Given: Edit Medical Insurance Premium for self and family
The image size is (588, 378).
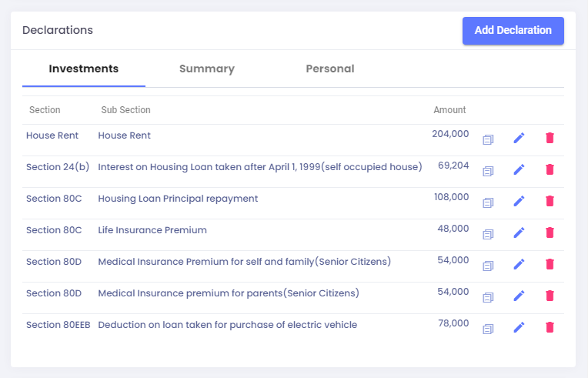Looking at the screenshot, I should tap(519, 264).
